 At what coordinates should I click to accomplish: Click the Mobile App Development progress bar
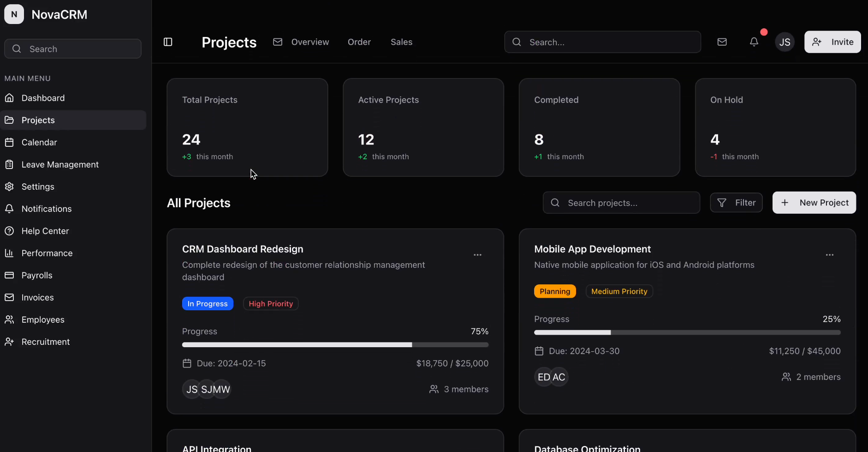(687, 332)
